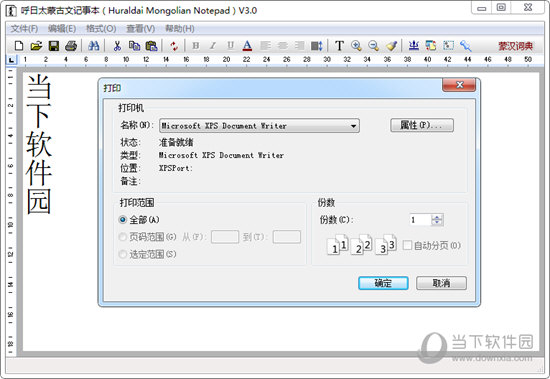Open the 查看(V) menu
Screen dimensions: 550x379
[141, 28]
